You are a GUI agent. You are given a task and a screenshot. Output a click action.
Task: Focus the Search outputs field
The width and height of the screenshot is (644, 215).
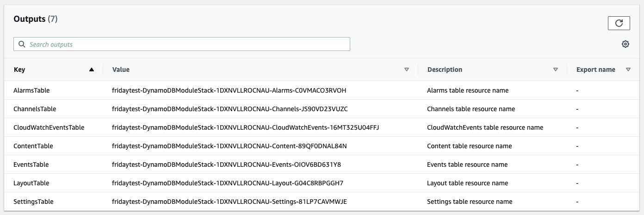[x=182, y=44]
